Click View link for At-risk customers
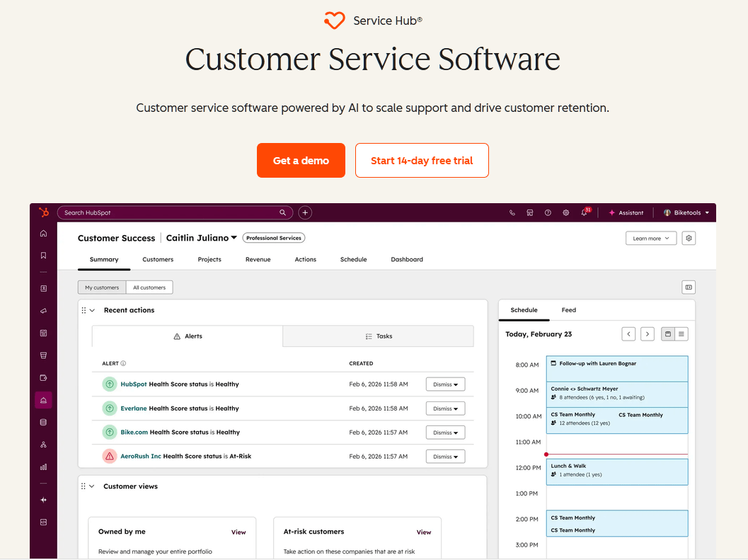Screen dimensions: 748x560 [424, 532]
